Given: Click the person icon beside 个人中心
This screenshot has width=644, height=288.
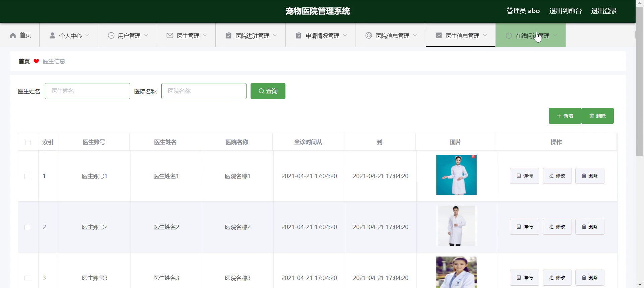Looking at the screenshot, I should [52, 35].
